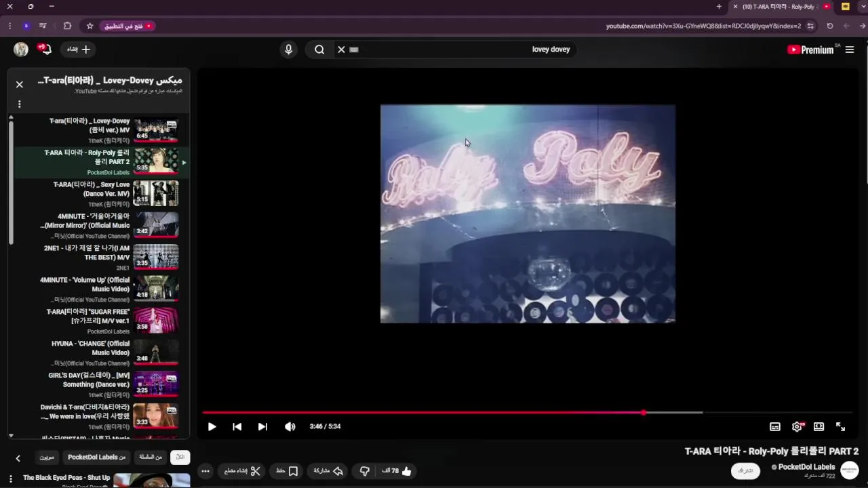
Task: Clear the 'lovey dovey' search text
Action: (x=341, y=49)
